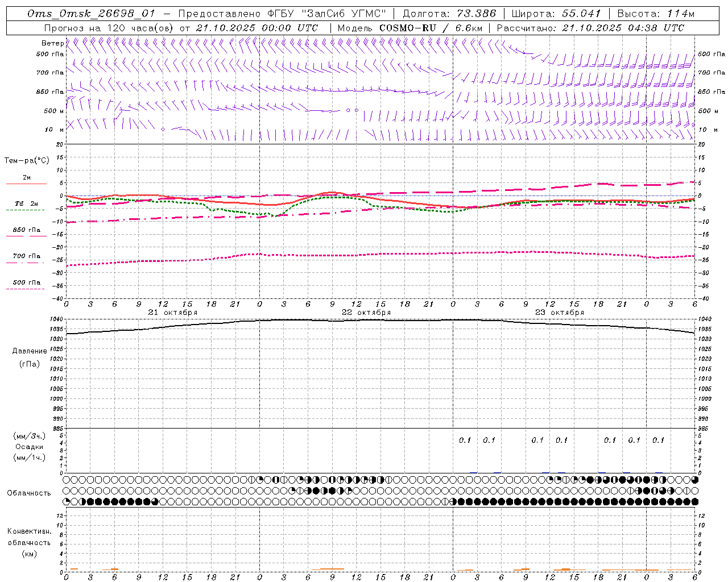Image resolution: width=728 pixels, height=582 pixels.
Task: Click the 10 м wind level label on left axis
Action: (x=55, y=130)
